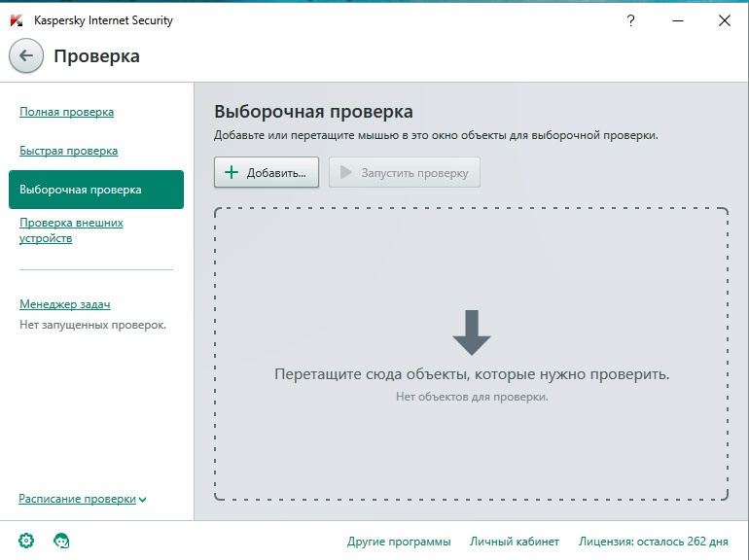
Task: Close the Kaspersky Internet Security window
Action: 724,20
